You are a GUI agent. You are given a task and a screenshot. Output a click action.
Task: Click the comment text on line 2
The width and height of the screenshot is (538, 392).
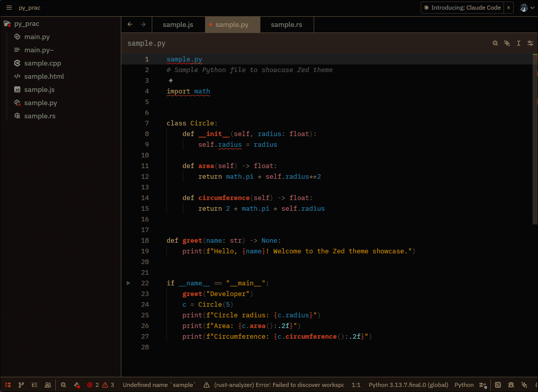(x=249, y=70)
